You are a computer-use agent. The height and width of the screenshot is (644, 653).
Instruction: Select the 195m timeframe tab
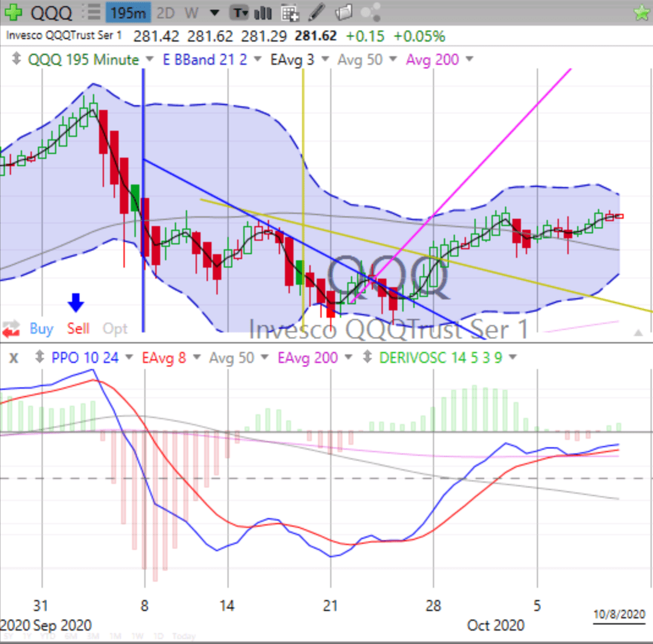pos(128,13)
